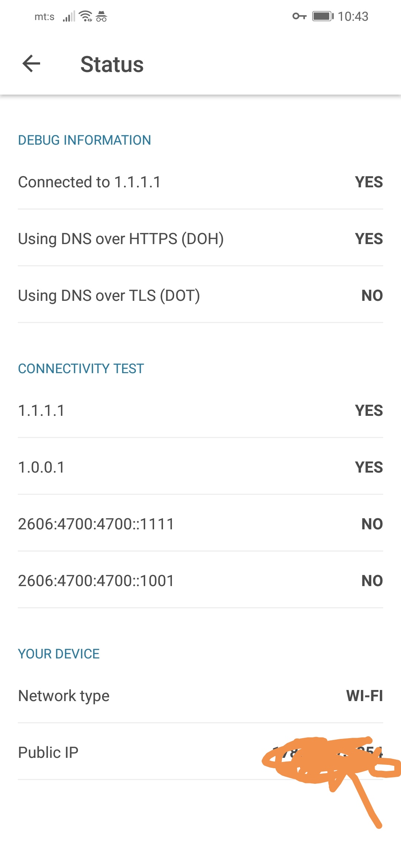Tap the clock showing 10:43
Image resolution: width=401 pixels, height=868 pixels.
[353, 16]
